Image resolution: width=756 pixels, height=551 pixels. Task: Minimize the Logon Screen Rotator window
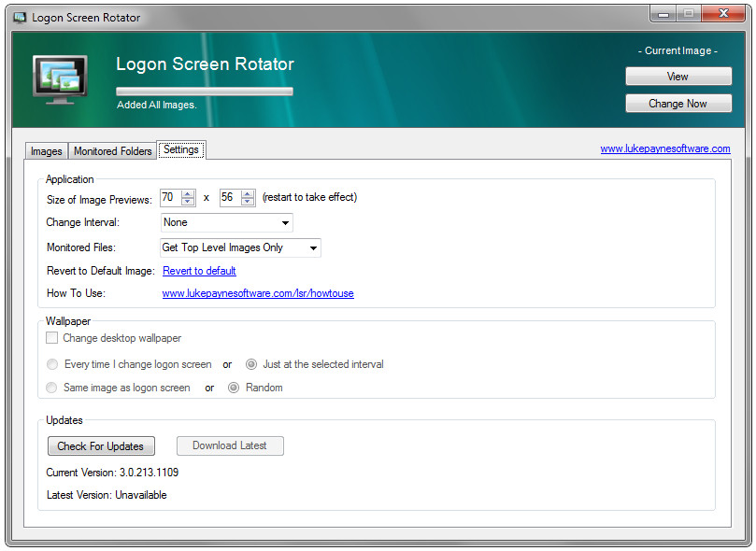click(663, 14)
